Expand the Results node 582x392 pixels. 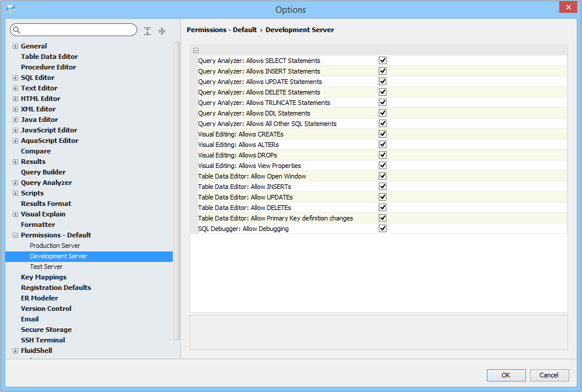point(15,162)
